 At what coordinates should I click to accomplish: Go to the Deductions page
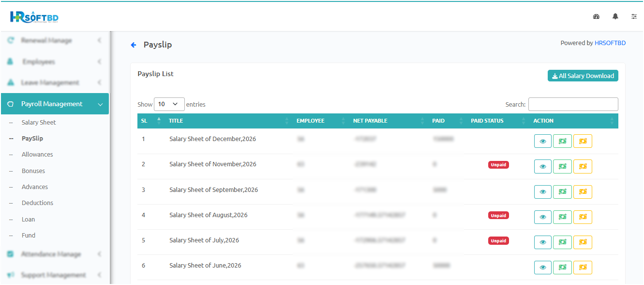pos(37,203)
